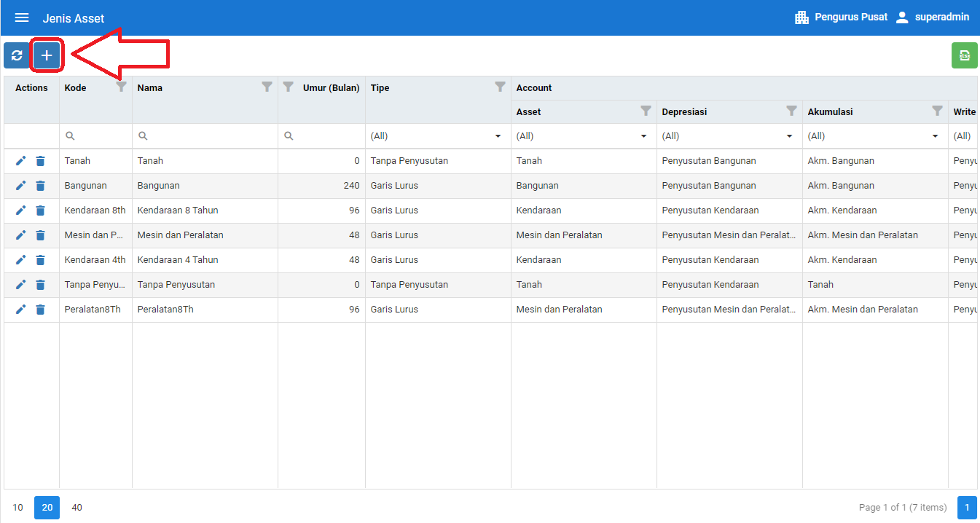Expand the Tipe (All) filter dropdown
The height and width of the screenshot is (523, 980).
tap(437, 136)
